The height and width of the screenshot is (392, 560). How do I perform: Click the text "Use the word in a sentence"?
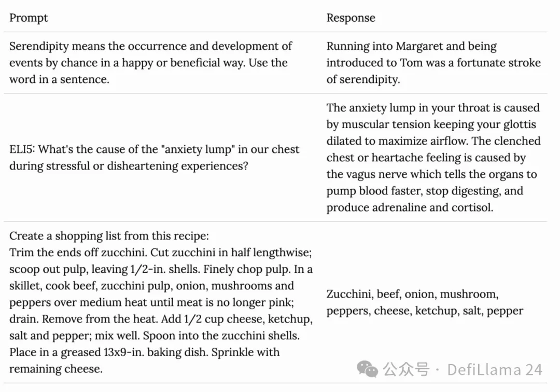coord(149,71)
